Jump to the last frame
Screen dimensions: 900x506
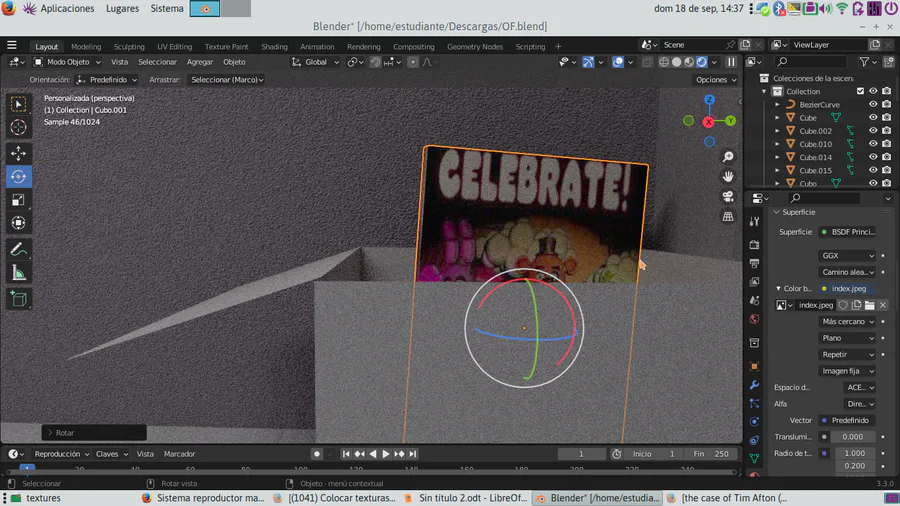(x=413, y=454)
